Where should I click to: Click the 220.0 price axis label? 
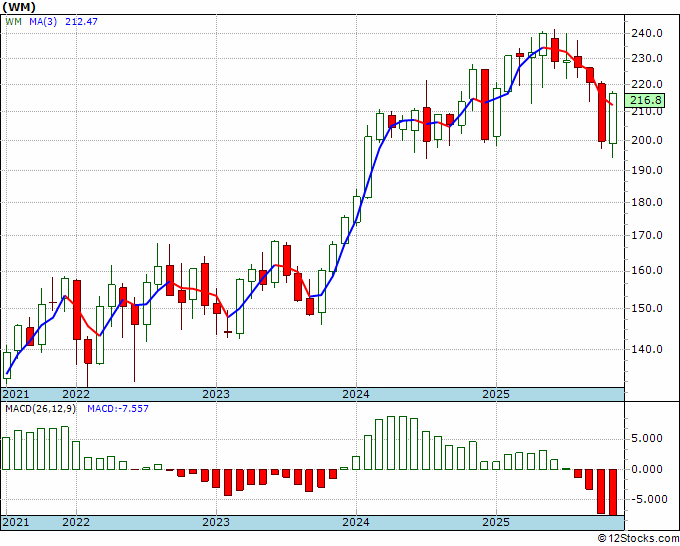tap(646, 84)
